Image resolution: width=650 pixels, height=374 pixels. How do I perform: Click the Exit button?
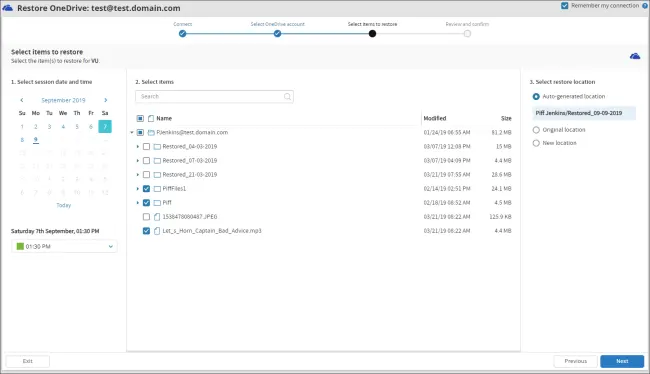click(x=28, y=362)
